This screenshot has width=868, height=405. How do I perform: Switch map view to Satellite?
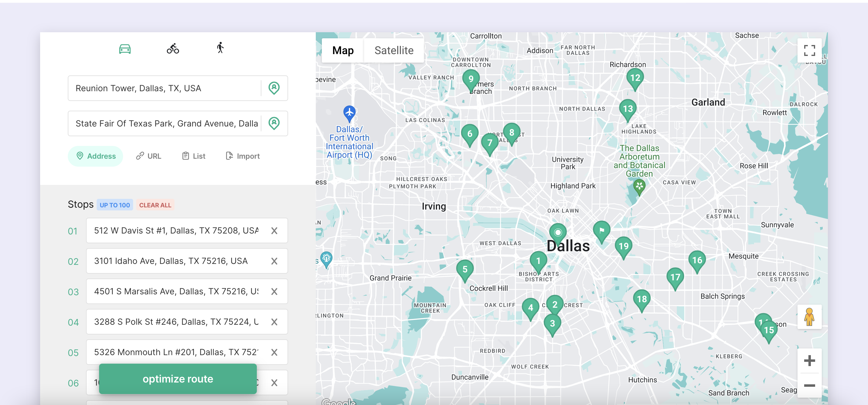pyautogui.click(x=394, y=50)
